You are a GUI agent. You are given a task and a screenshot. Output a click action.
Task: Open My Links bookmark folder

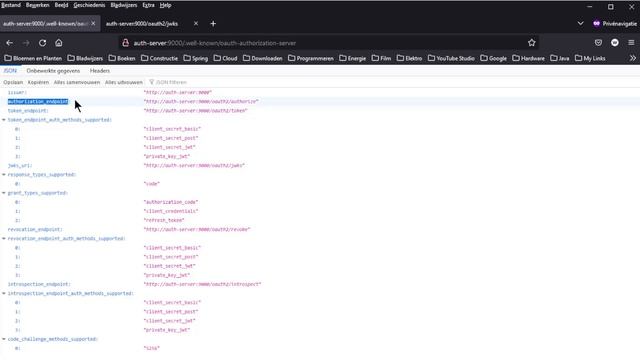pos(590,58)
